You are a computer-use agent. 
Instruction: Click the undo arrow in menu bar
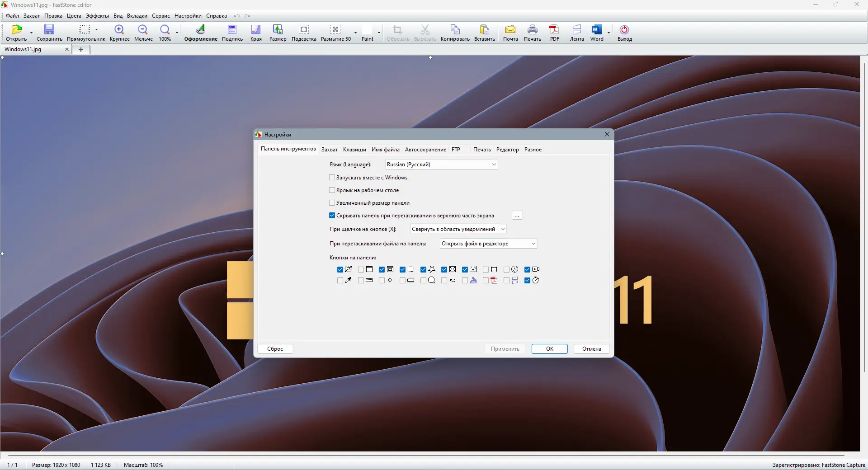pos(236,16)
